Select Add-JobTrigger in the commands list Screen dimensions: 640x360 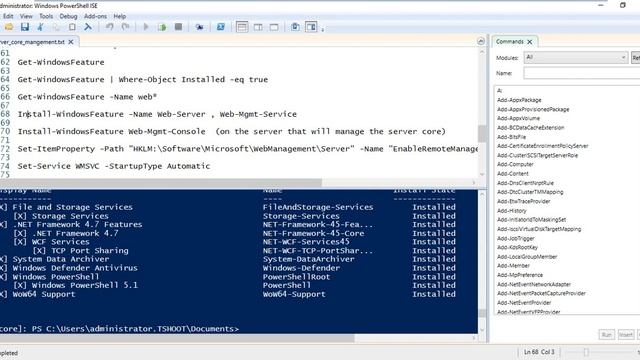pos(516,238)
